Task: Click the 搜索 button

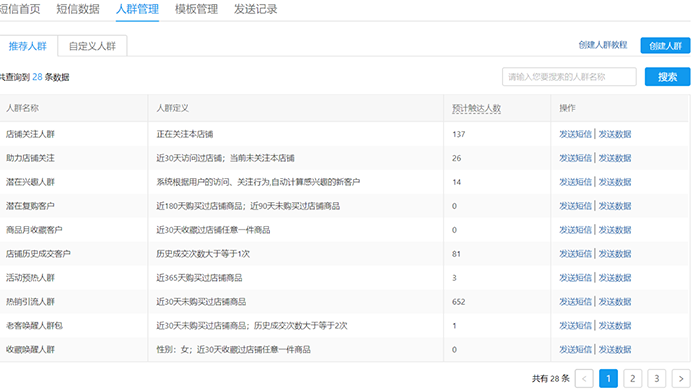Action: coord(667,77)
